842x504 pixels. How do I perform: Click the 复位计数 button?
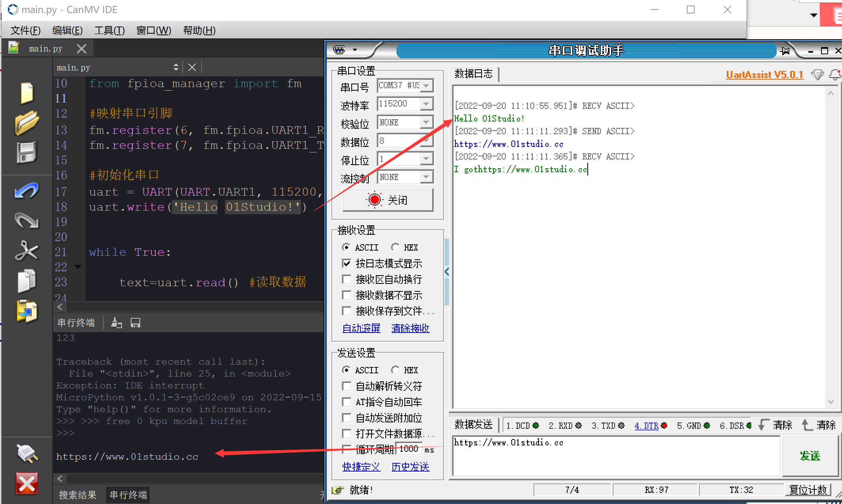pyautogui.click(x=808, y=490)
